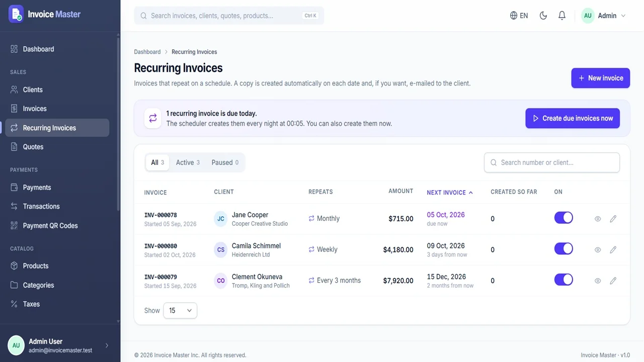
Task: Open the Show rows-per-page dropdown
Action: 180,311
